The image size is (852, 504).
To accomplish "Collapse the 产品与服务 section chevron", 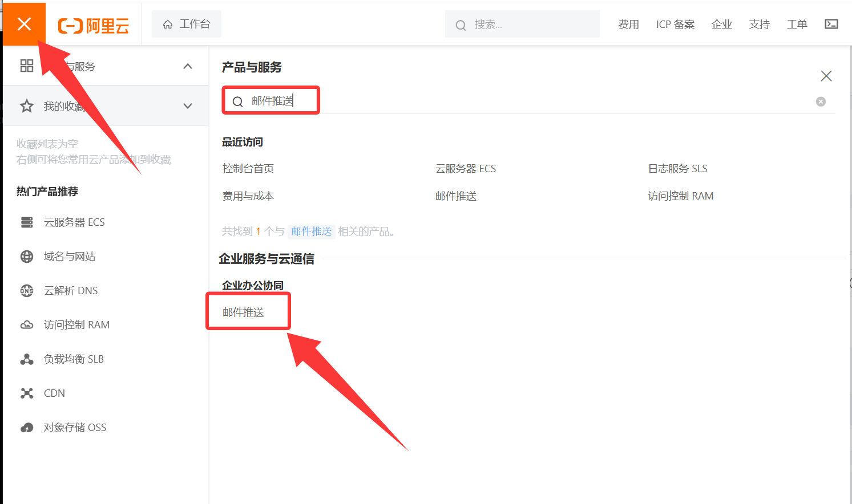I will (x=188, y=67).
